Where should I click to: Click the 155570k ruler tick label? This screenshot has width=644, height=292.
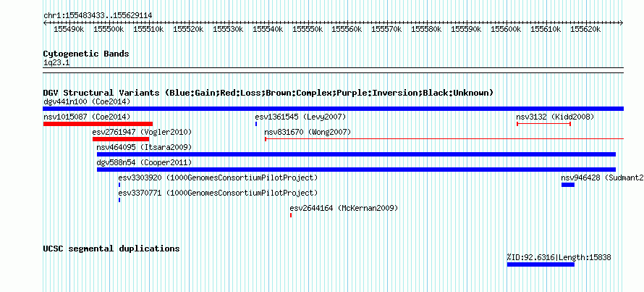387,29
